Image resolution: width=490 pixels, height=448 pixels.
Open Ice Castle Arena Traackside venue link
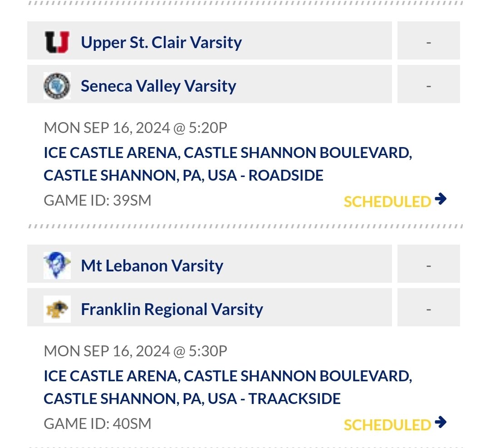[x=228, y=387]
